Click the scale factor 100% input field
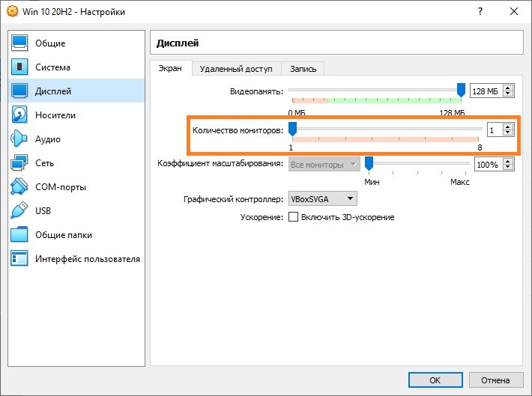Viewport: 532px width, 396px height. point(487,164)
